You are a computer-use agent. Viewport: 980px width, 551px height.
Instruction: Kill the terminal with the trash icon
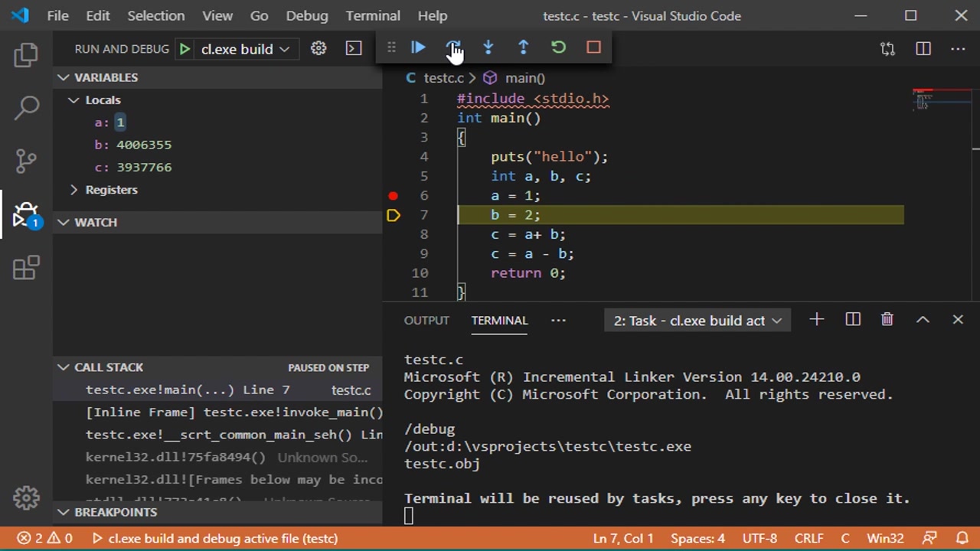(887, 320)
